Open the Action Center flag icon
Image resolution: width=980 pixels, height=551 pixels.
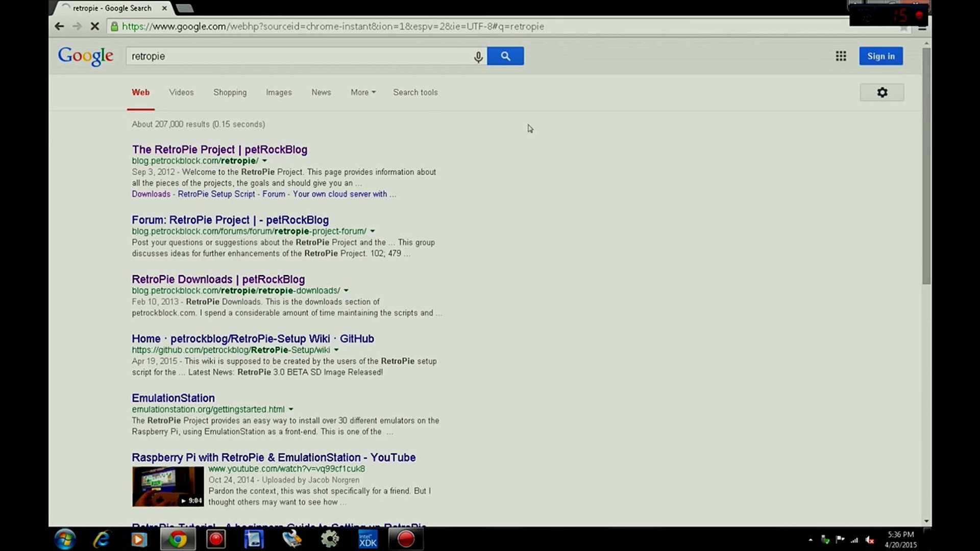tap(840, 539)
